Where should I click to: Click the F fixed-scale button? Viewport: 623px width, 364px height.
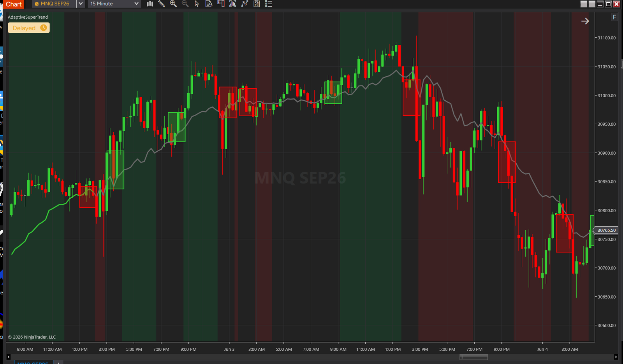pyautogui.click(x=614, y=17)
